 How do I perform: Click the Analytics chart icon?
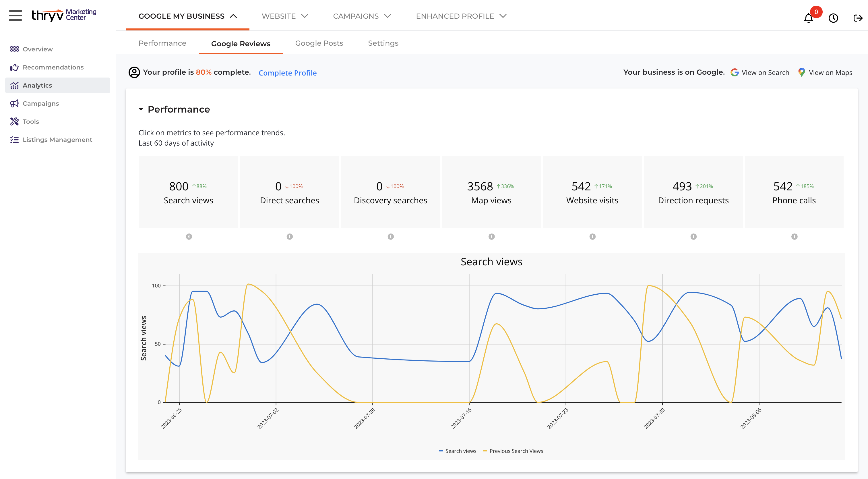pos(14,85)
